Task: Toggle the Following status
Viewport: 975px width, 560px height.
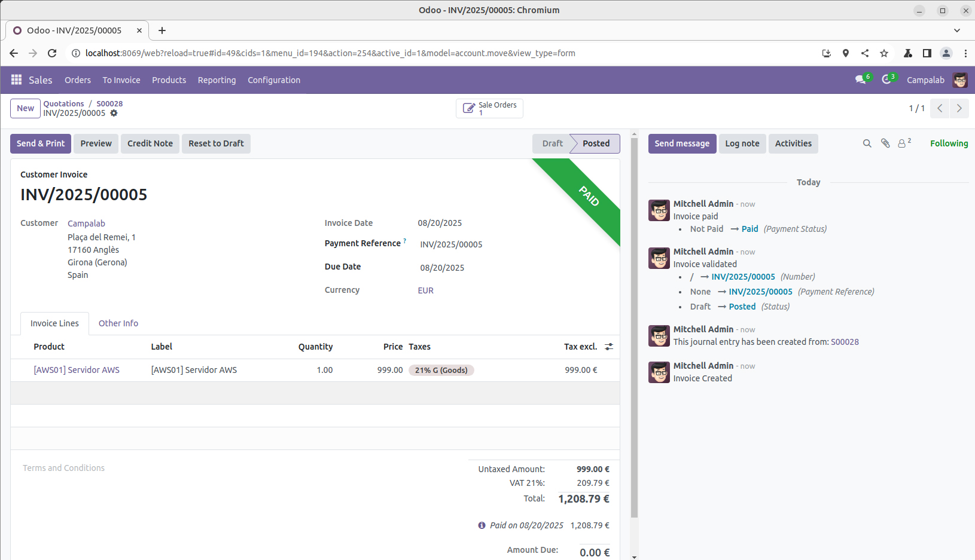Action: point(949,143)
